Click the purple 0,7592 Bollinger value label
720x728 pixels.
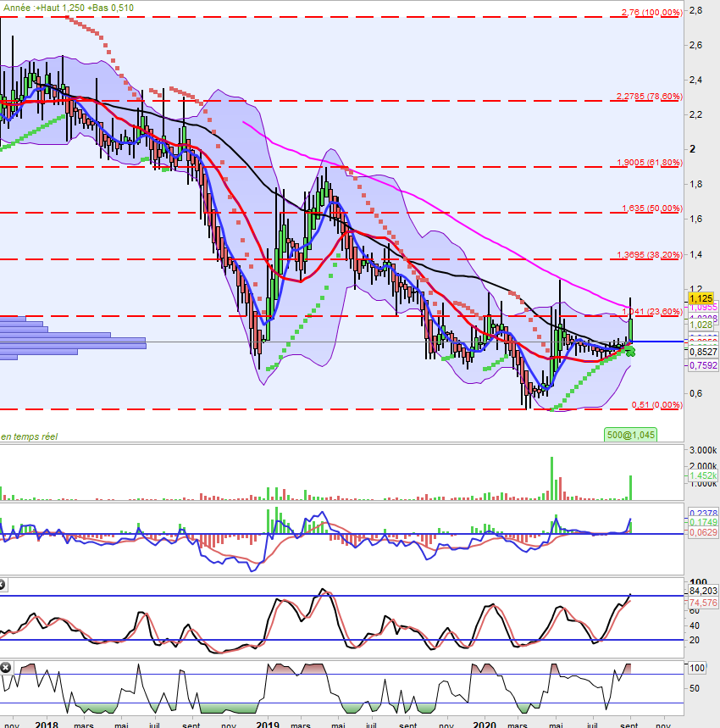click(x=703, y=365)
